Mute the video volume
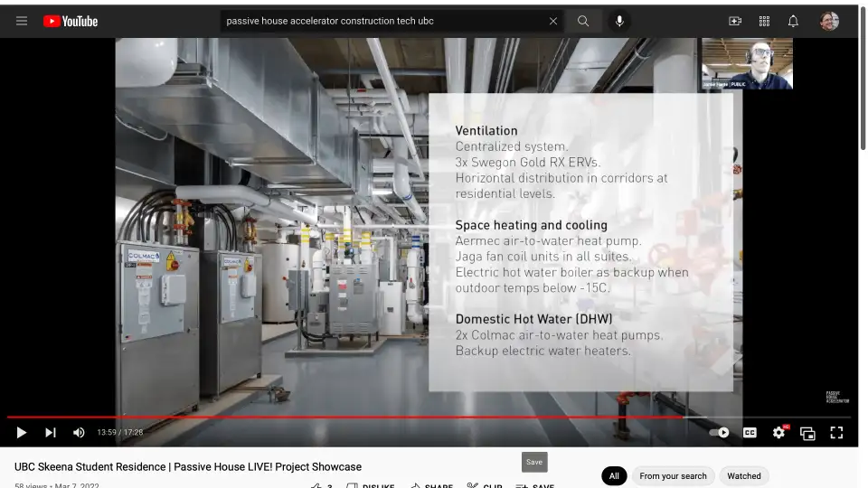Viewport: 868px width, 488px height. pos(79,432)
